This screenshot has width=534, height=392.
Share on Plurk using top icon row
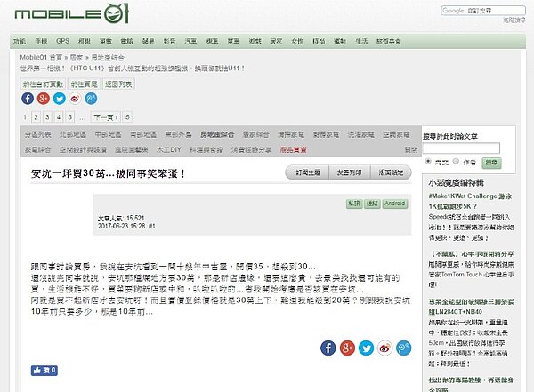pos(91,99)
